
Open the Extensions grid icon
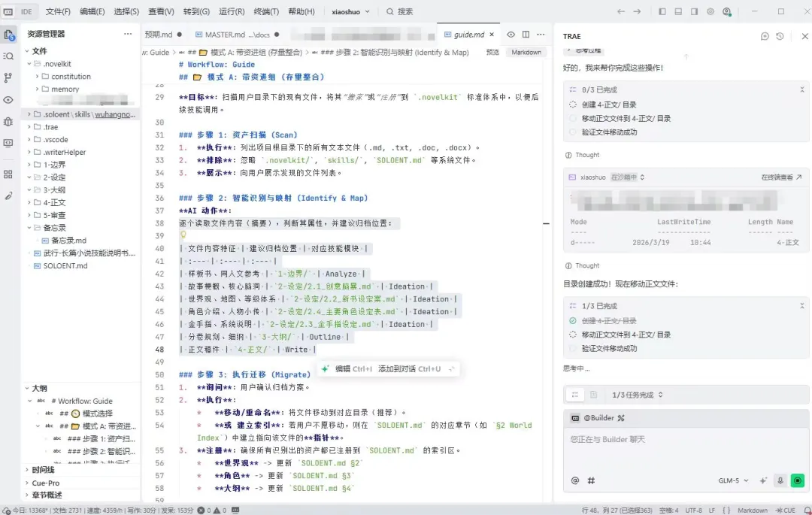(x=8, y=174)
